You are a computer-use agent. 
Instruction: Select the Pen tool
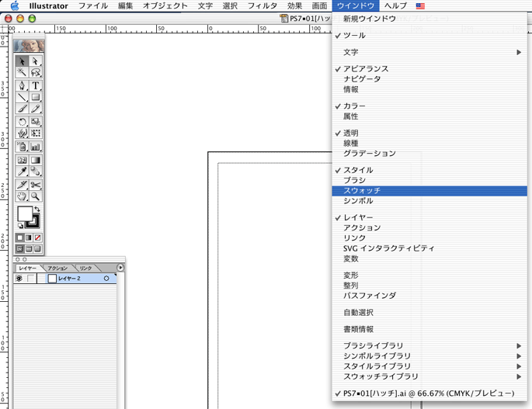(x=22, y=85)
